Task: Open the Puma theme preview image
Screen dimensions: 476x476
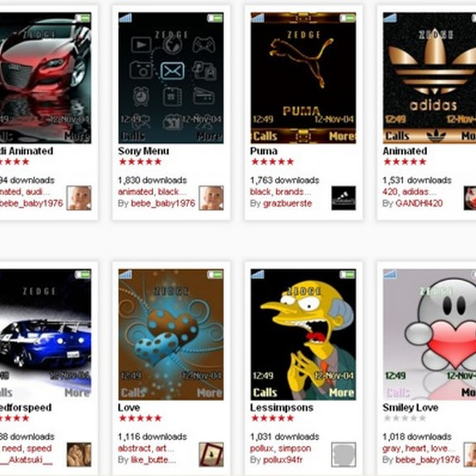Action: 303,78
